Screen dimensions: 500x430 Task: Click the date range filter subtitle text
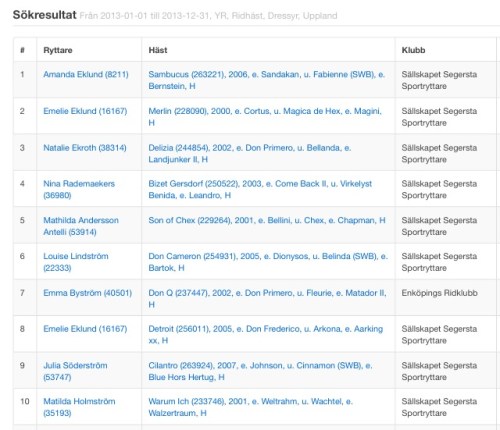pyautogui.click(x=208, y=16)
